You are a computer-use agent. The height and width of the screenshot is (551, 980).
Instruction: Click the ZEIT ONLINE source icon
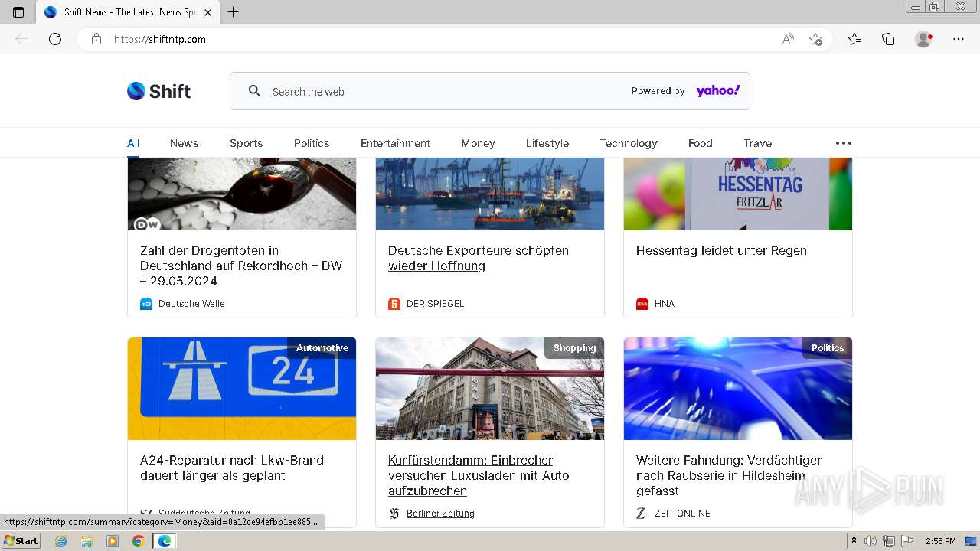[x=641, y=514]
